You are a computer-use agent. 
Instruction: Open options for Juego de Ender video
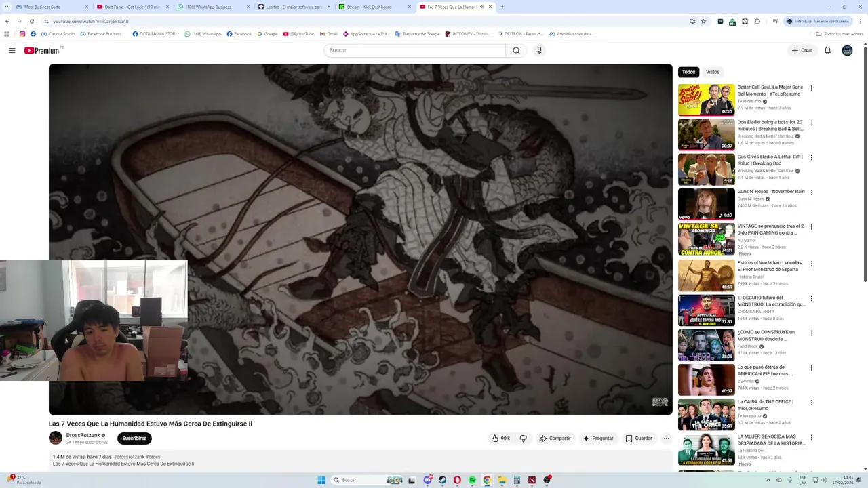(811, 333)
